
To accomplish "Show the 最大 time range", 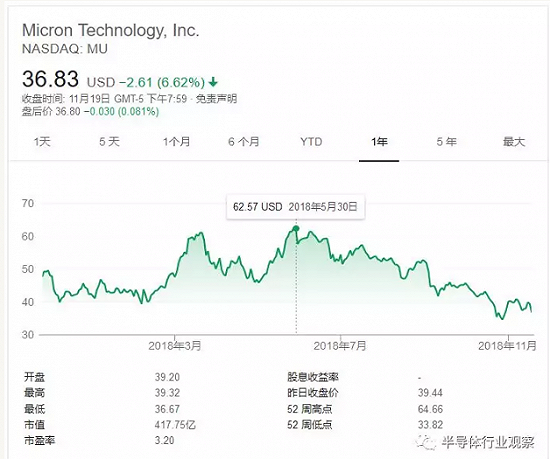I will click(x=514, y=142).
